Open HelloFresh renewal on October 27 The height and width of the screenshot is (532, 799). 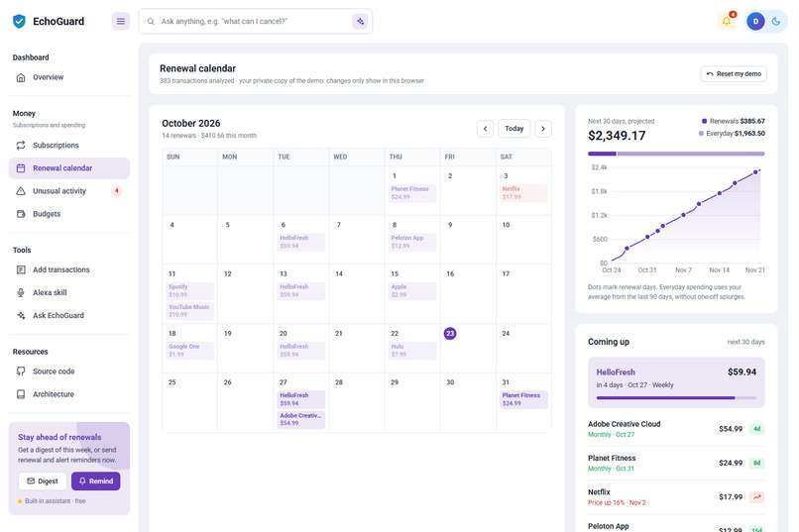point(301,399)
